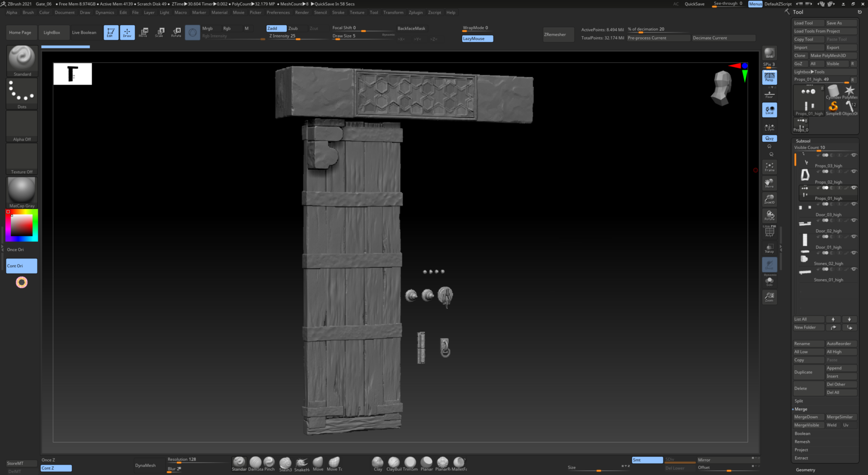The image size is (868, 475).
Task: Collapse the Subtool panel header
Action: click(x=803, y=141)
